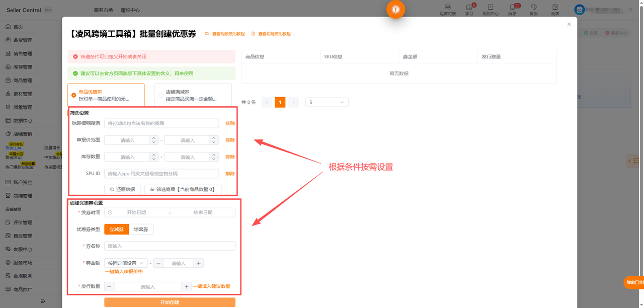644x308 pixels.
Task: Click the 结束日期 date field
Action: (203, 212)
